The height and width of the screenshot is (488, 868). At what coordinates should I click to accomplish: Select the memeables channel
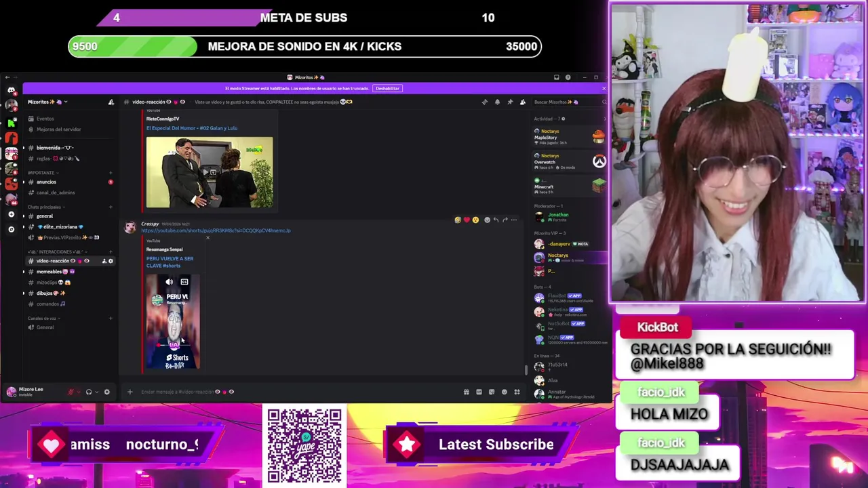pyautogui.click(x=70, y=272)
